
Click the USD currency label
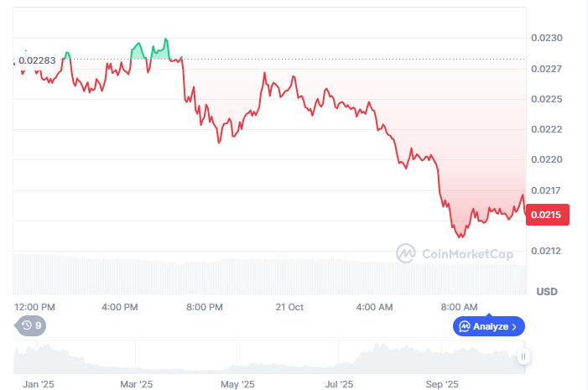coord(547,291)
